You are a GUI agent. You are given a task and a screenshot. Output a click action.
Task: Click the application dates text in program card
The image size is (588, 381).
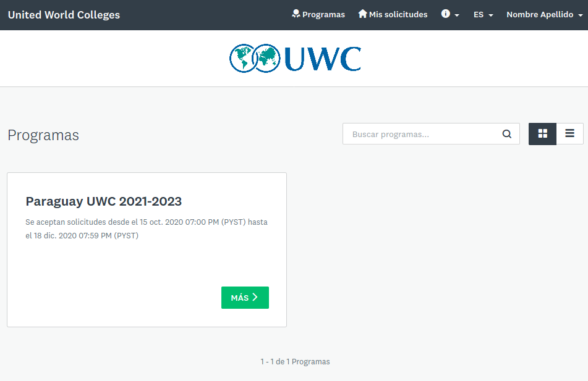click(x=147, y=229)
